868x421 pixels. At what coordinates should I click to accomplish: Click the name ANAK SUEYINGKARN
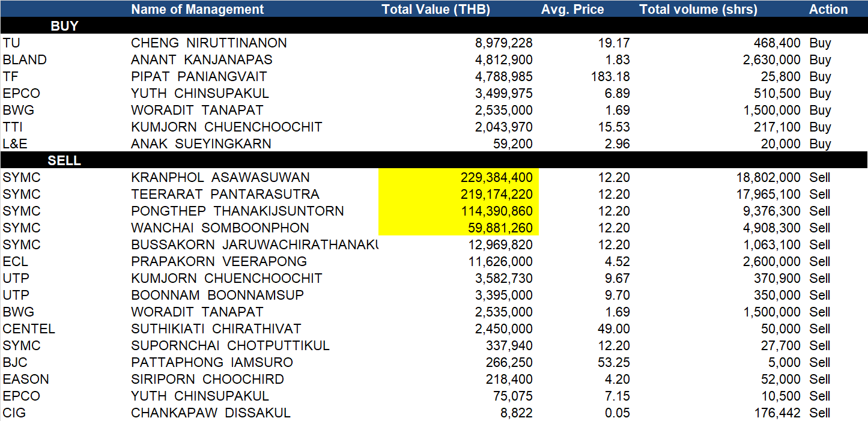[201, 144]
